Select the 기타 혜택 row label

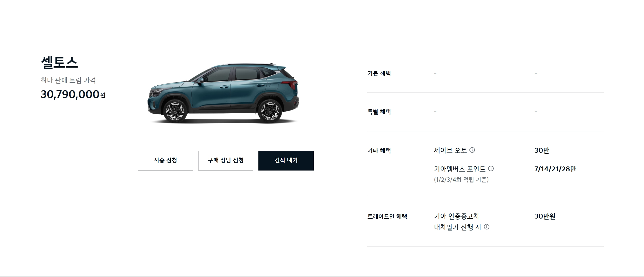coord(379,151)
